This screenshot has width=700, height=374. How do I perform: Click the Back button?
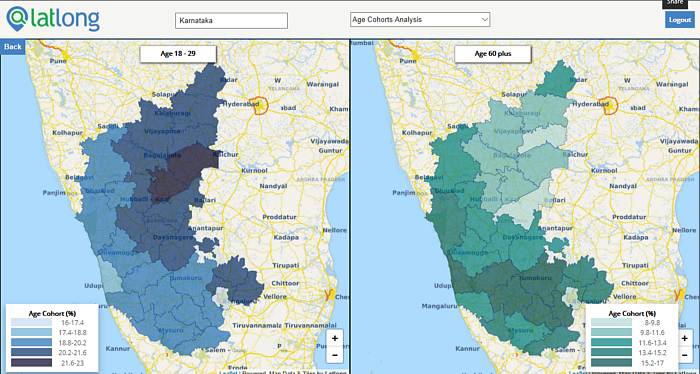point(12,47)
